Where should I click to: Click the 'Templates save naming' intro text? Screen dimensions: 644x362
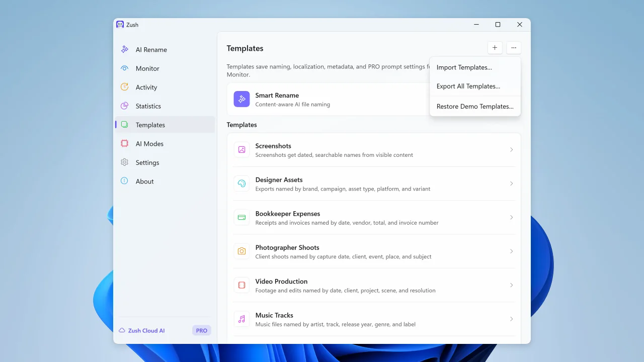(x=328, y=70)
